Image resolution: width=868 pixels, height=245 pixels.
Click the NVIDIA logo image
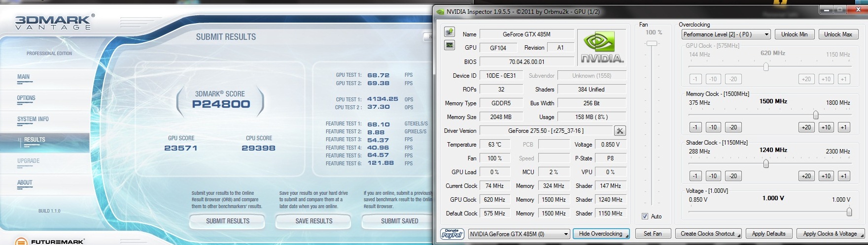pyautogui.click(x=601, y=47)
